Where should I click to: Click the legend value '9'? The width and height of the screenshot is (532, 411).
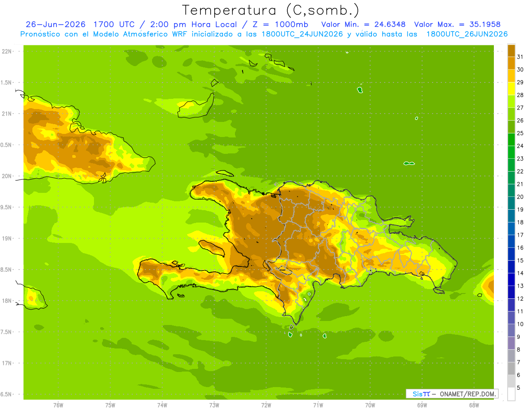(519, 337)
